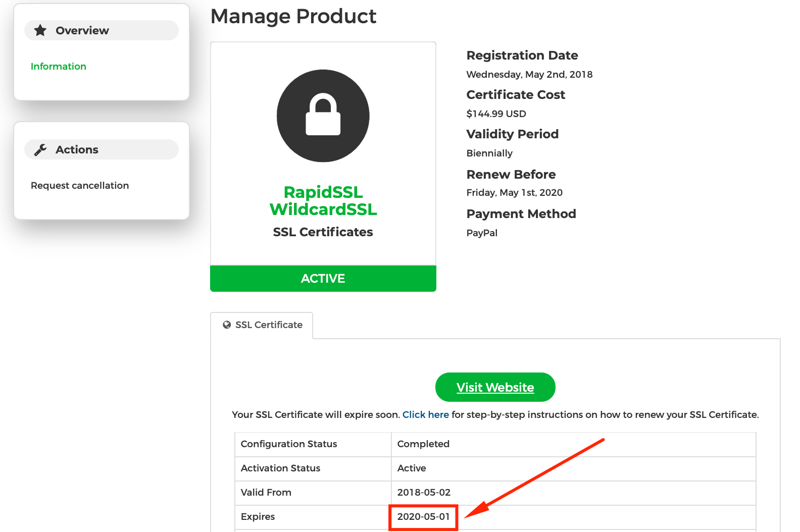Click the RapidSSL WildcardSSL product name
The image size is (800, 532).
[x=323, y=200]
